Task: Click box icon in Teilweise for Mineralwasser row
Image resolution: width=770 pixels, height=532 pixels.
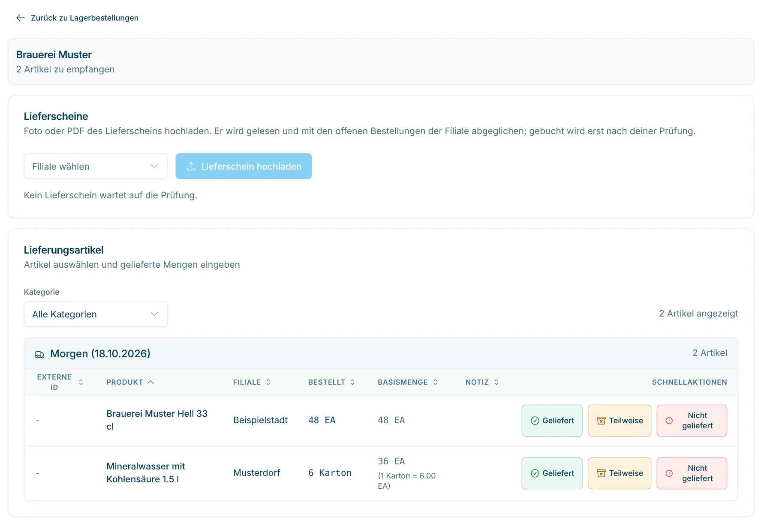Action: click(602, 473)
